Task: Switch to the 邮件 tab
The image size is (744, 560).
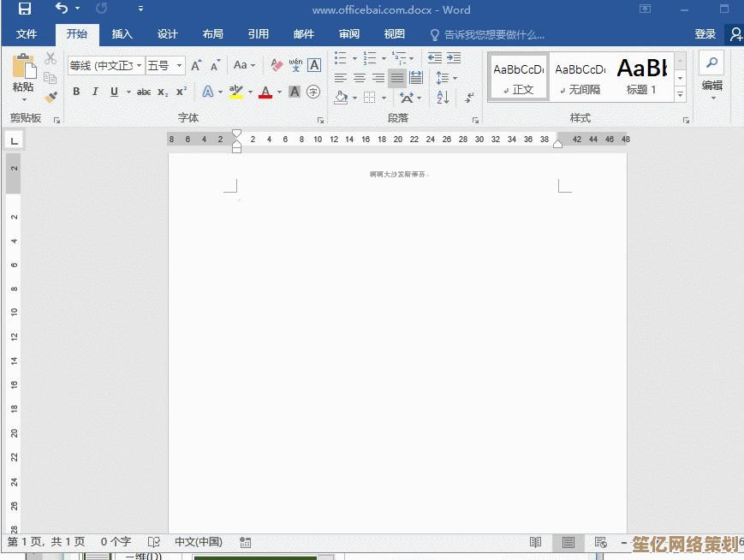Action: click(x=304, y=34)
